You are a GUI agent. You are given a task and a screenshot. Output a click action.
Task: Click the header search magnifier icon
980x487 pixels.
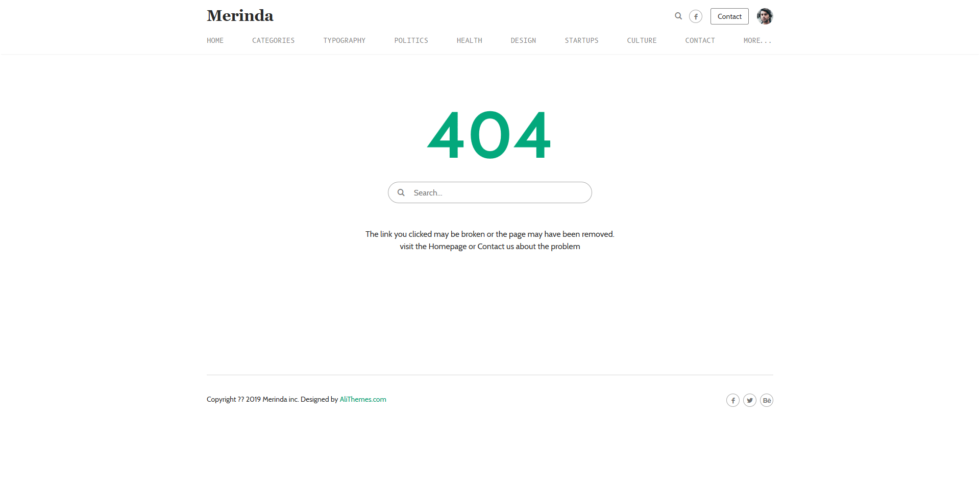[x=678, y=16]
